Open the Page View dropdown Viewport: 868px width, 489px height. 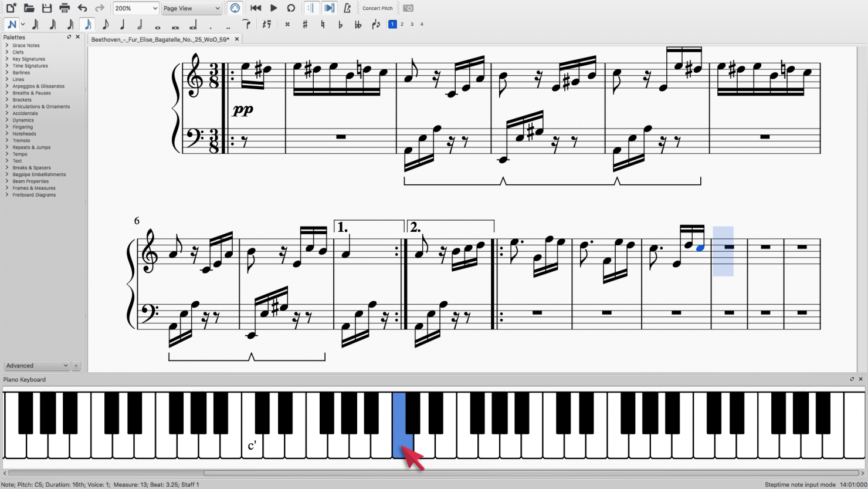coord(191,8)
